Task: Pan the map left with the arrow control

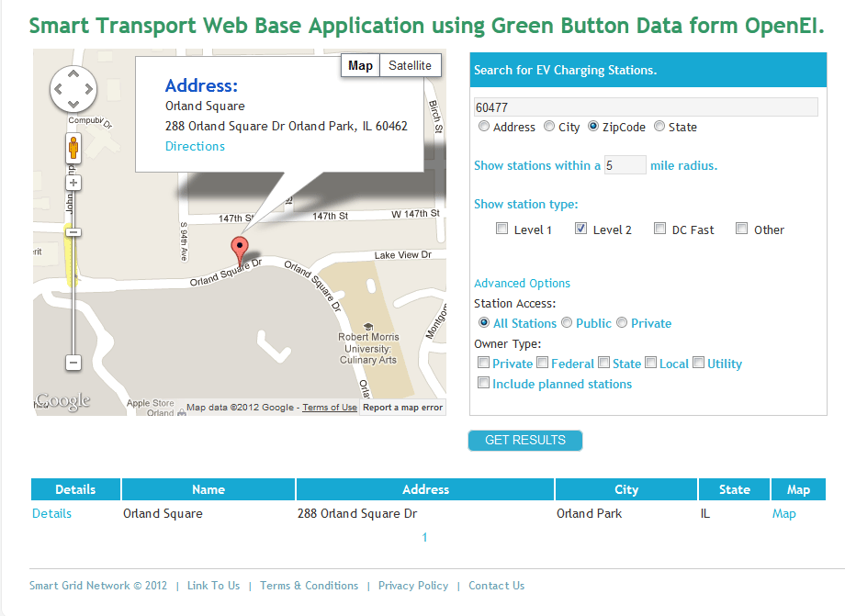Action: (x=58, y=89)
